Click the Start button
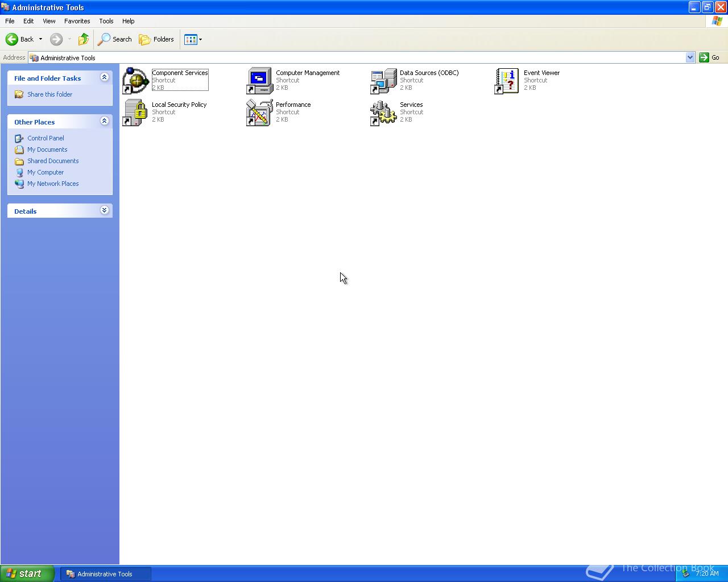Screen dimensions: 728x582 (x=27, y=573)
